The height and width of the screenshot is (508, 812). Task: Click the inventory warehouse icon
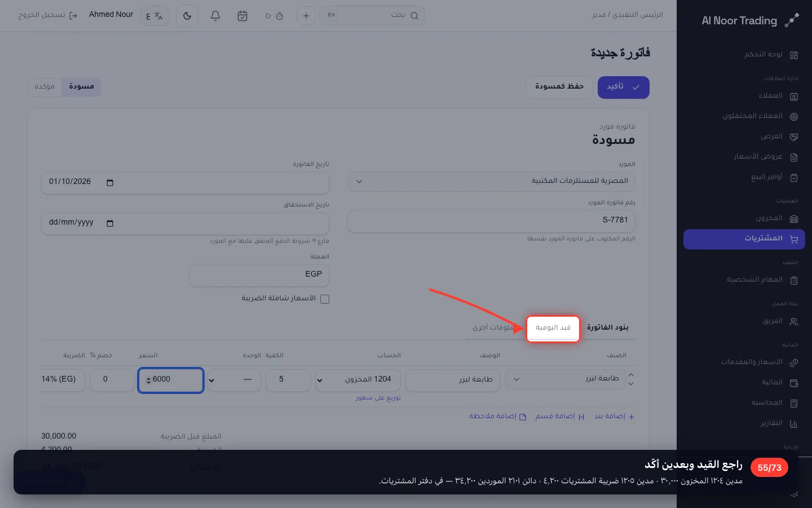click(794, 218)
